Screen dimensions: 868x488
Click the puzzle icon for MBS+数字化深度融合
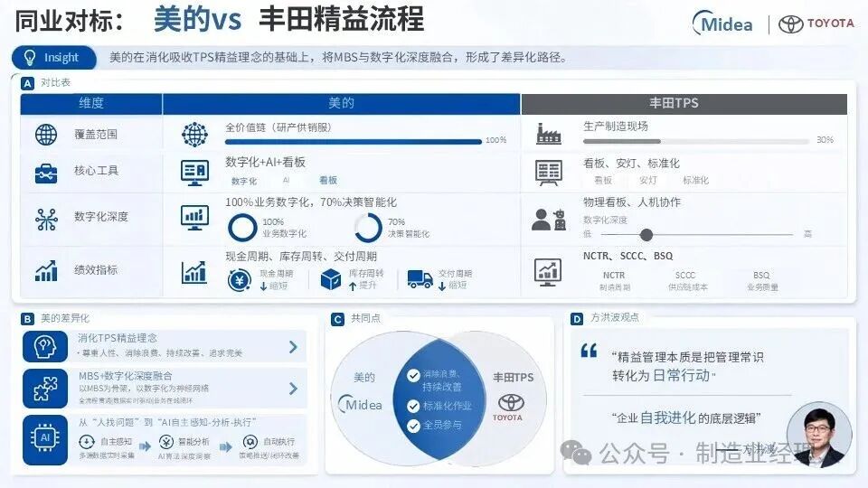pyautogui.click(x=45, y=389)
